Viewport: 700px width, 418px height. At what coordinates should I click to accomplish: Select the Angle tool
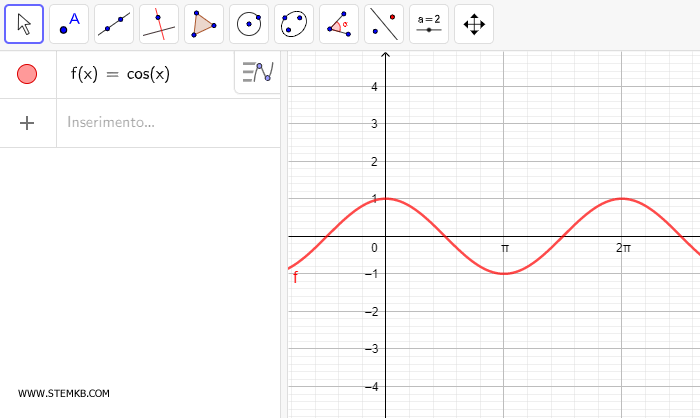(x=339, y=23)
